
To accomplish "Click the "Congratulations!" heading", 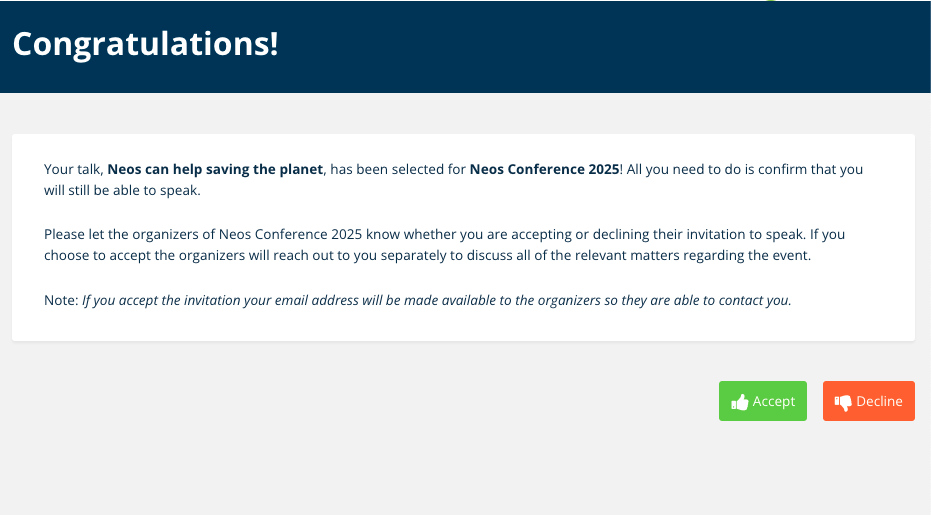I will click(x=145, y=43).
